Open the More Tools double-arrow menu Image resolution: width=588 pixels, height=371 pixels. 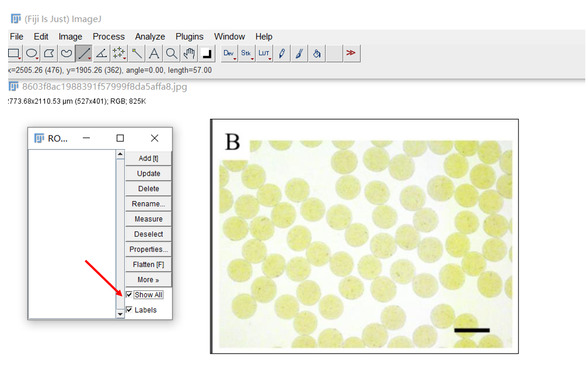click(351, 53)
